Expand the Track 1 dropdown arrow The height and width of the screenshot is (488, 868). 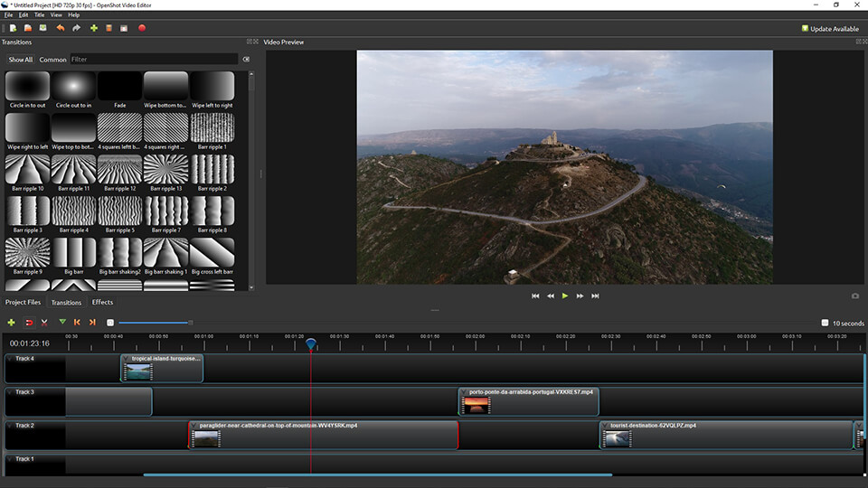(10, 459)
